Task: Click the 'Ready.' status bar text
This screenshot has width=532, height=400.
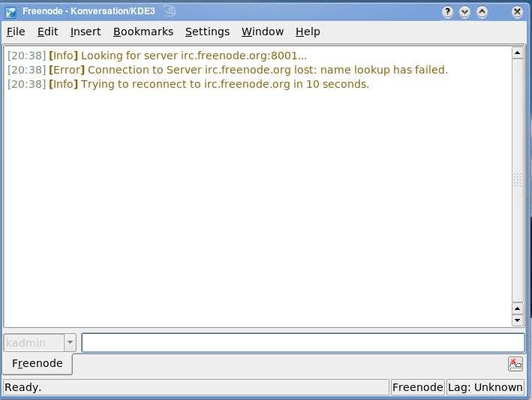Action: (23, 387)
